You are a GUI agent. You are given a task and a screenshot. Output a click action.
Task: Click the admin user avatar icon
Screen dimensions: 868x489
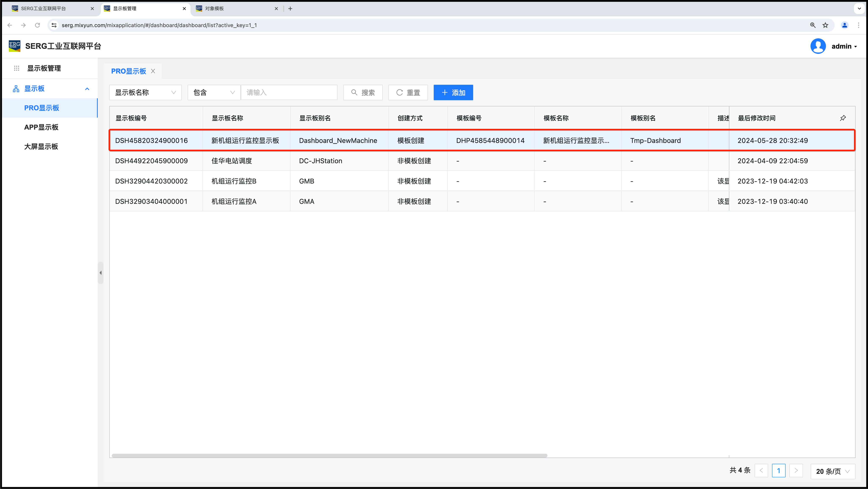818,46
